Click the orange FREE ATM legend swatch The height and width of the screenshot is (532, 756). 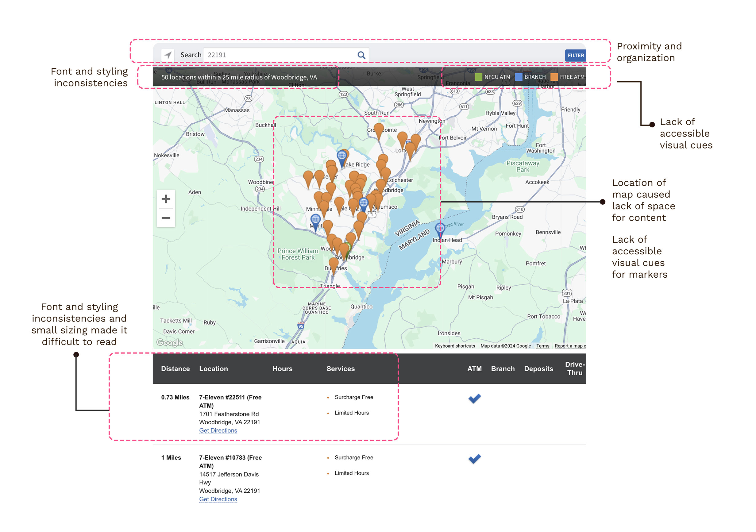pos(554,77)
